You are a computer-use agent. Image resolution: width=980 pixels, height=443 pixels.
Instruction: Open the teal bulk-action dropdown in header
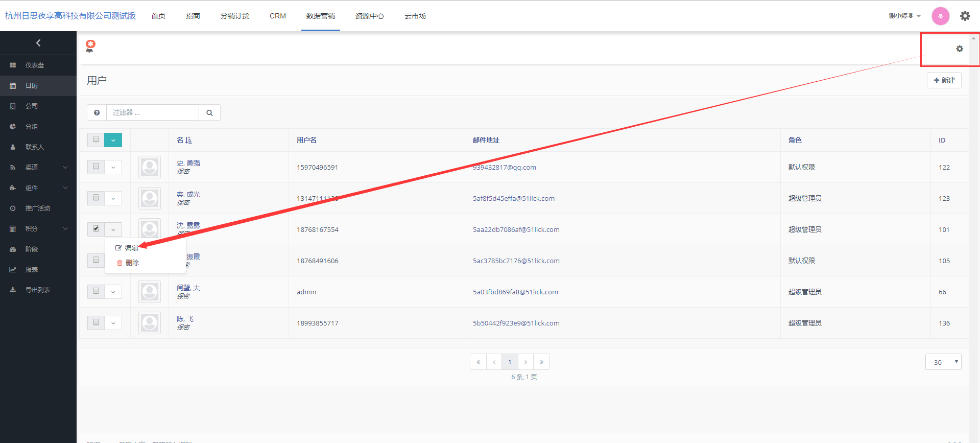tap(113, 140)
